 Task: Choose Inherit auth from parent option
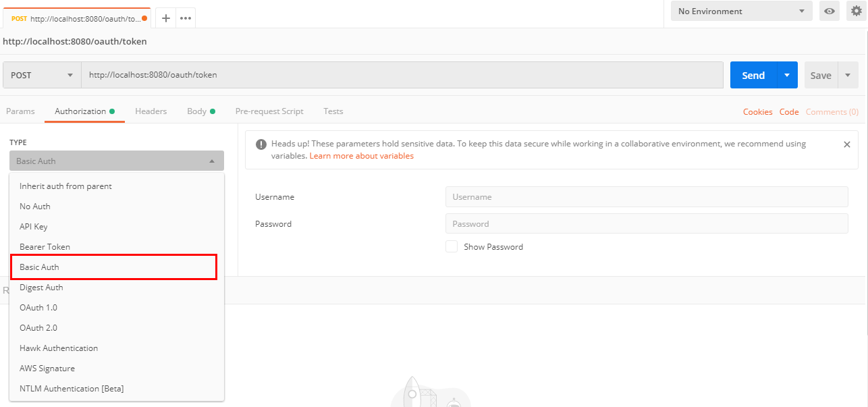117,186
